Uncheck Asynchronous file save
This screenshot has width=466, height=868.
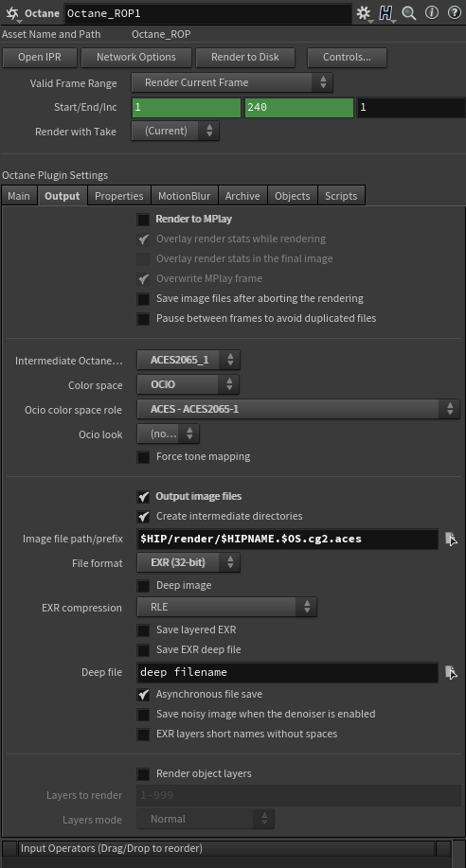pos(144,694)
